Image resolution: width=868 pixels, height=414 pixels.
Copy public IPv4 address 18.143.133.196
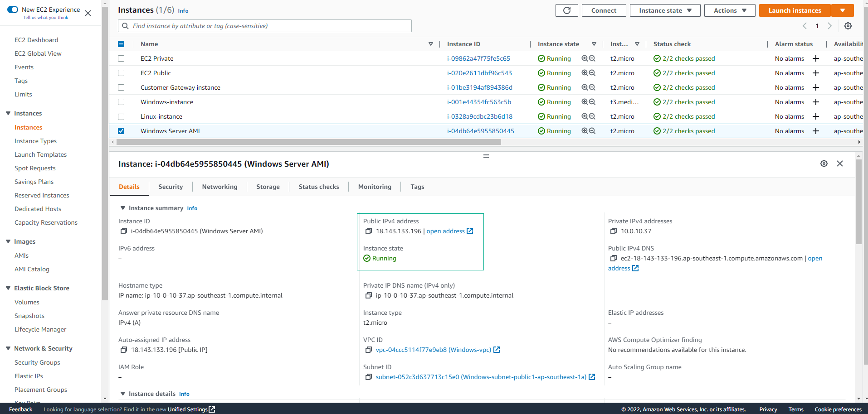click(368, 231)
